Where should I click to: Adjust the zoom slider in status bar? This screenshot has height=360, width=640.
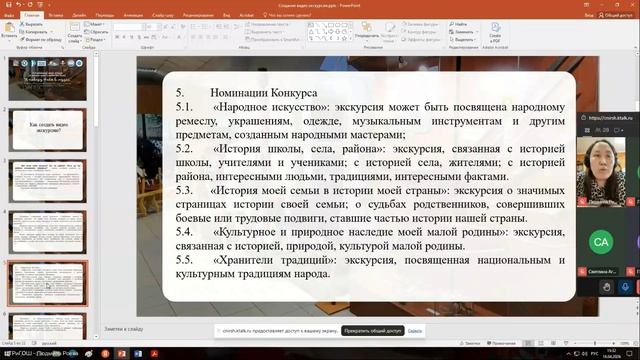(595, 343)
